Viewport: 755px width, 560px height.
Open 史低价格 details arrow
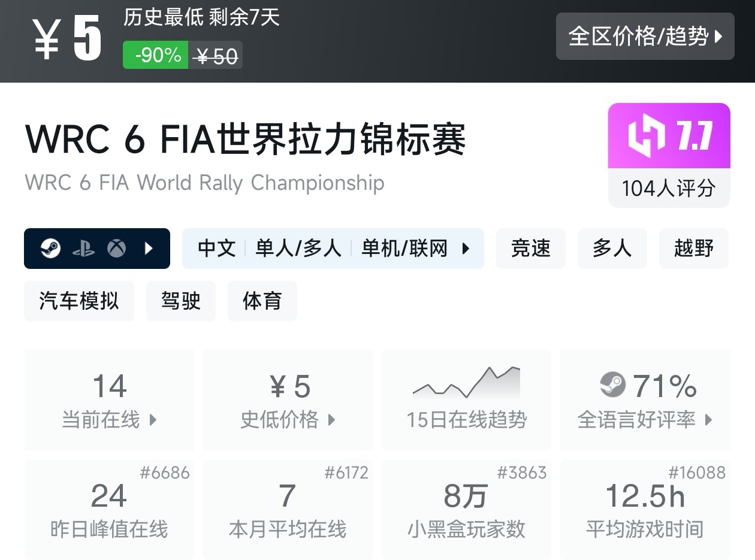tap(331, 420)
